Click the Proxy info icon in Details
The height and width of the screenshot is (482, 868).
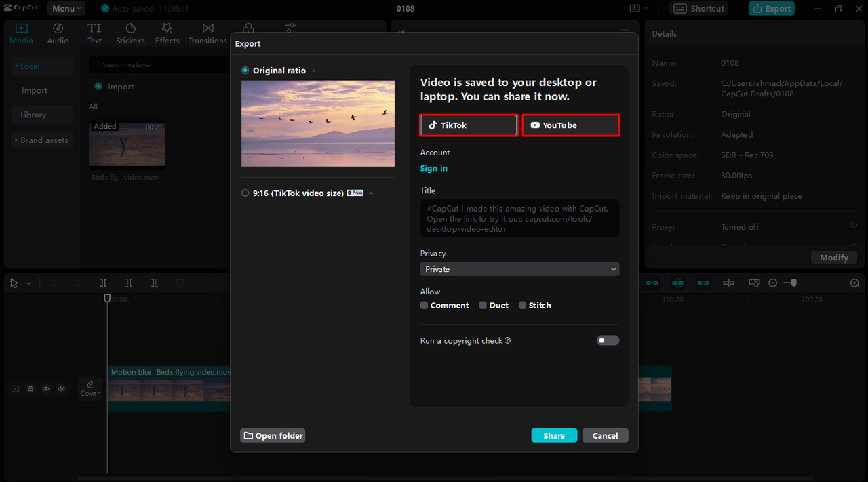pos(854,225)
